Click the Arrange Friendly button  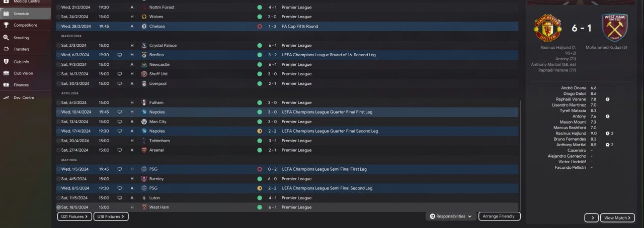[499, 216]
